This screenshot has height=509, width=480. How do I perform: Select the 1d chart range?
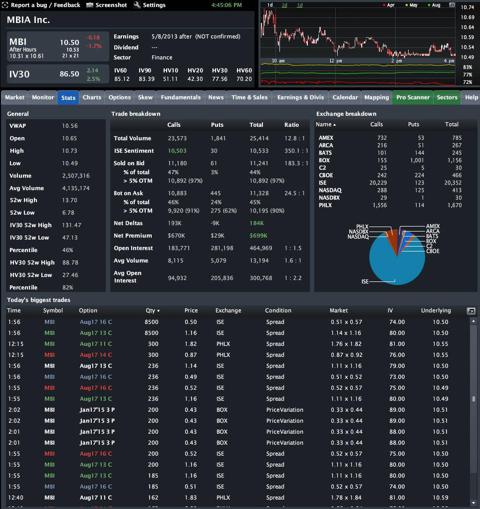[270, 5]
